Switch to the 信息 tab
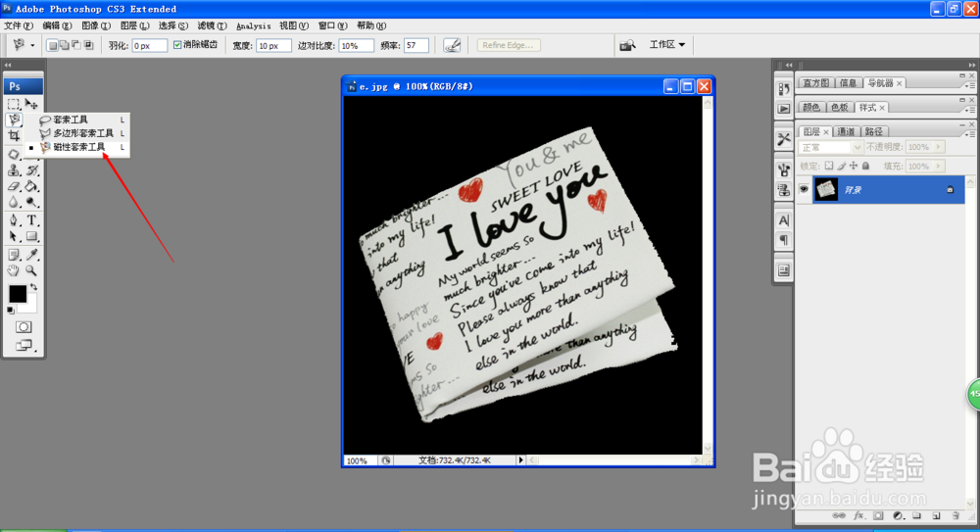 tap(848, 83)
